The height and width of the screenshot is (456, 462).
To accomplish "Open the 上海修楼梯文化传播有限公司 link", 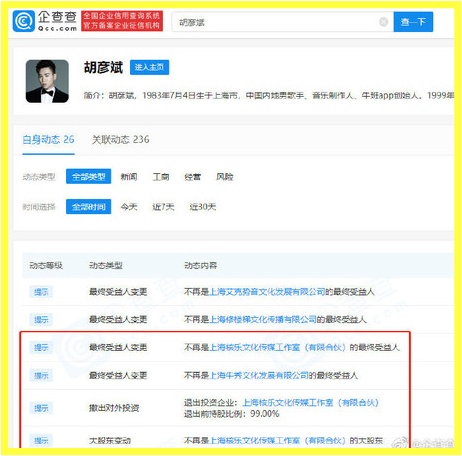I will click(263, 320).
